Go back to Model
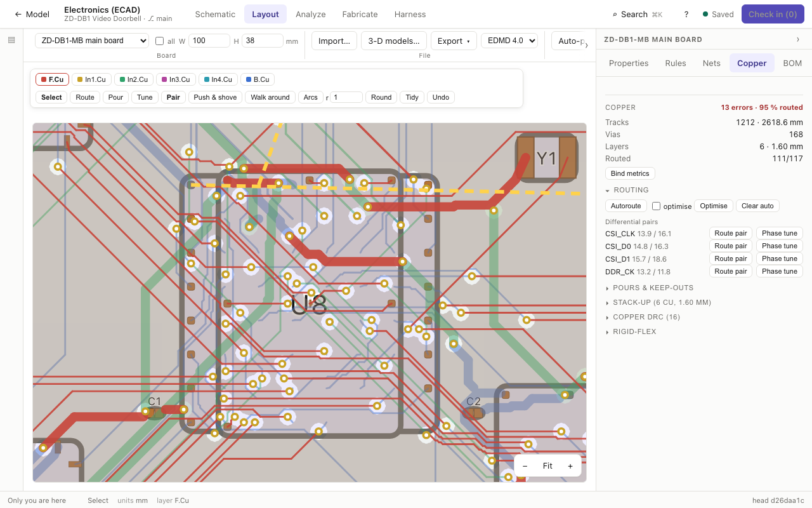812x508 pixels. (x=32, y=14)
